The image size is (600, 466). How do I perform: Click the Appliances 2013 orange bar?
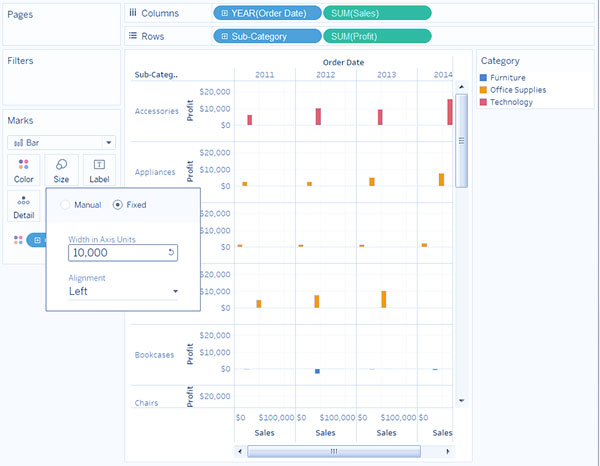[372, 182]
